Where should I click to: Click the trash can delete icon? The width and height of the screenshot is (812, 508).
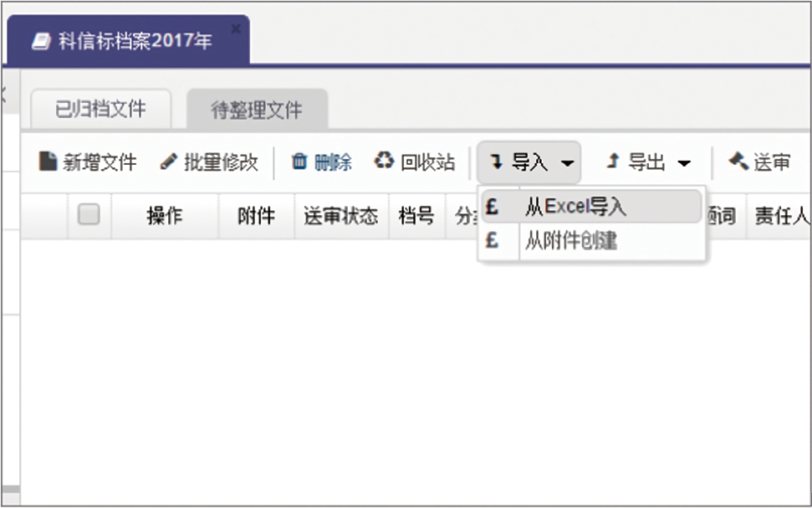pos(299,162)
